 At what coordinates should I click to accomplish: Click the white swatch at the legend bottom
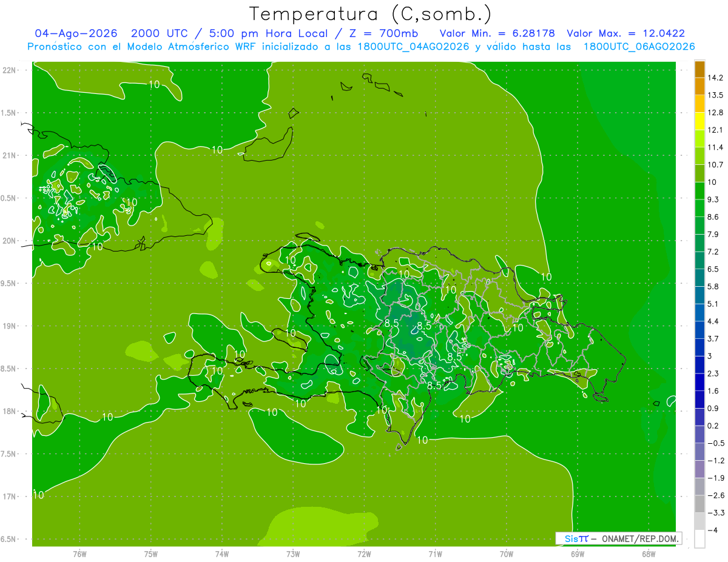(699, 538)
